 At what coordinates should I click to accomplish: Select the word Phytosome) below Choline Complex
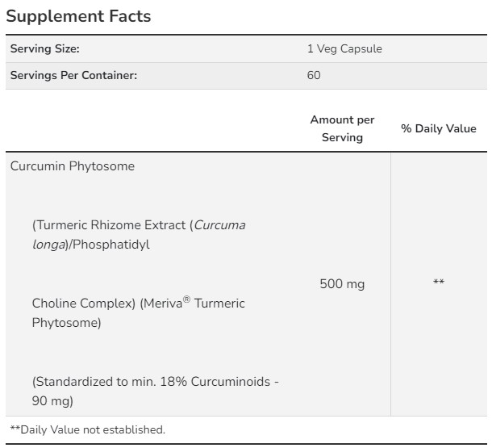[66, 323]
